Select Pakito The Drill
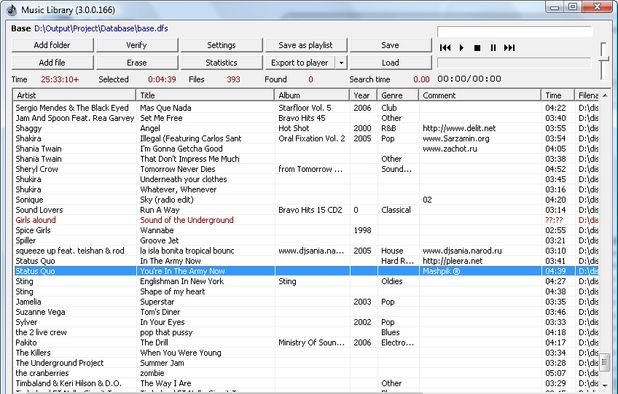This screenshot has height=394, width=618. tap(306, 343)
